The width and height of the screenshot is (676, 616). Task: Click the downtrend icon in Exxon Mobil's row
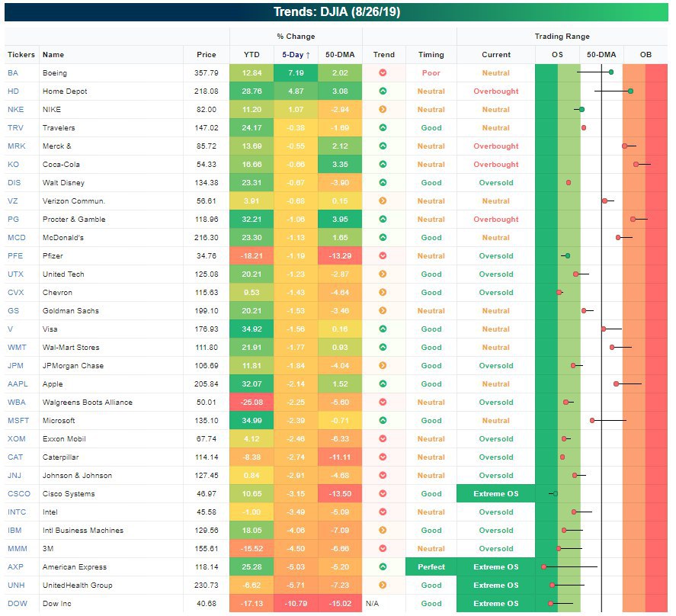(x=383, y=438)
